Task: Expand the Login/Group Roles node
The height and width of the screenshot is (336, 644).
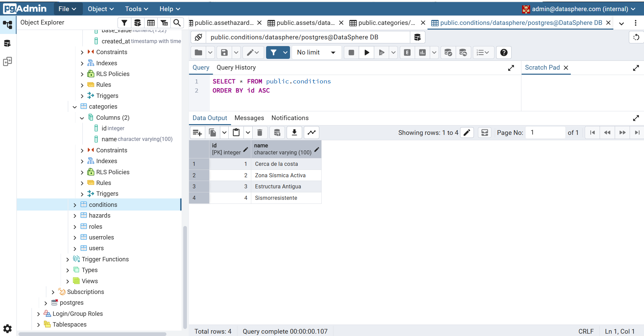Action: click(38, 314)
